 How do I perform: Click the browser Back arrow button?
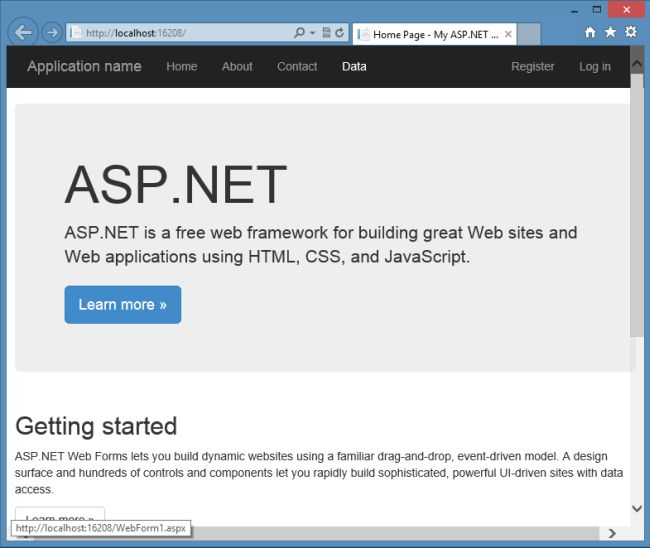pyautogui.click(x=23, y=32)
